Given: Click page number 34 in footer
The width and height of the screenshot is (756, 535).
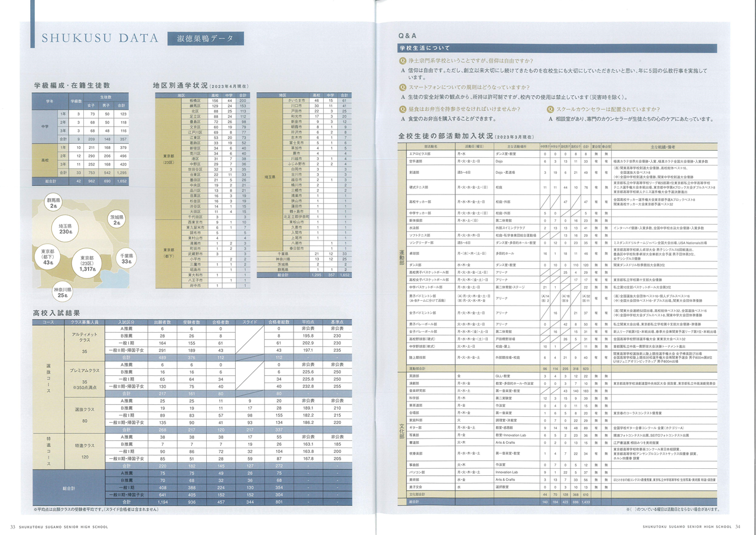Looking at the screenshot, I should click(737, 526).
